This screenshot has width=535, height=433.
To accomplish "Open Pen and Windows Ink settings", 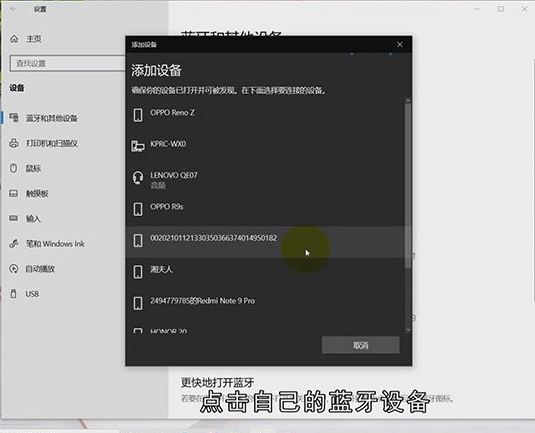I will tap(55, 244).
